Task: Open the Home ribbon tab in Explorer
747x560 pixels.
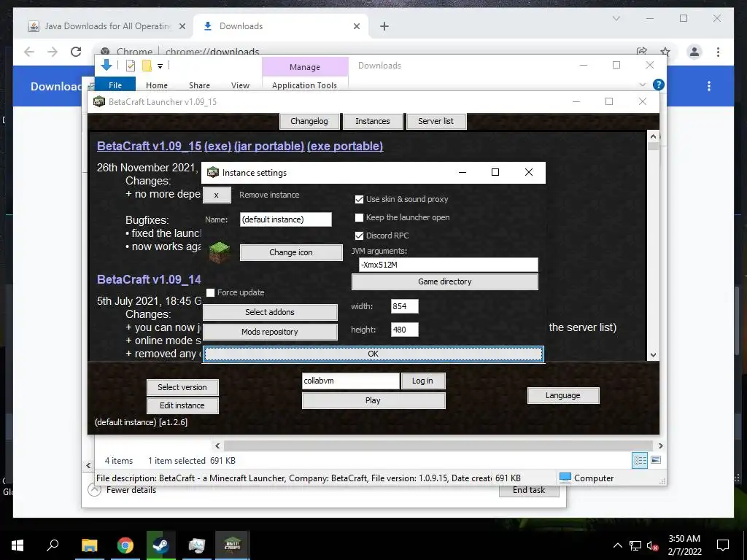Action: (157, 85)
